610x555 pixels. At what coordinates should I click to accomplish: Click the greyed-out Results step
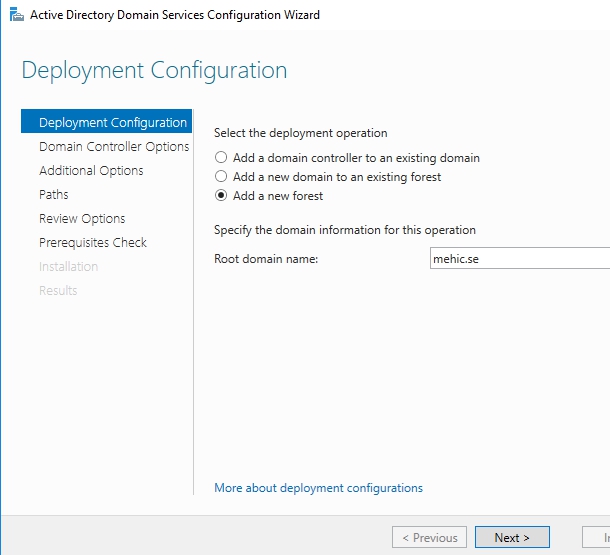(x=58, y=291)
